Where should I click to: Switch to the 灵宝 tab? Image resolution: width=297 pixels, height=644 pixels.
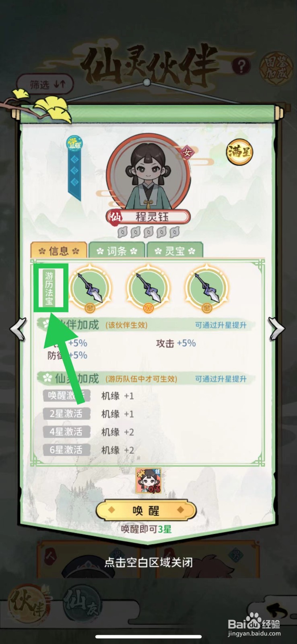(175, 251)
